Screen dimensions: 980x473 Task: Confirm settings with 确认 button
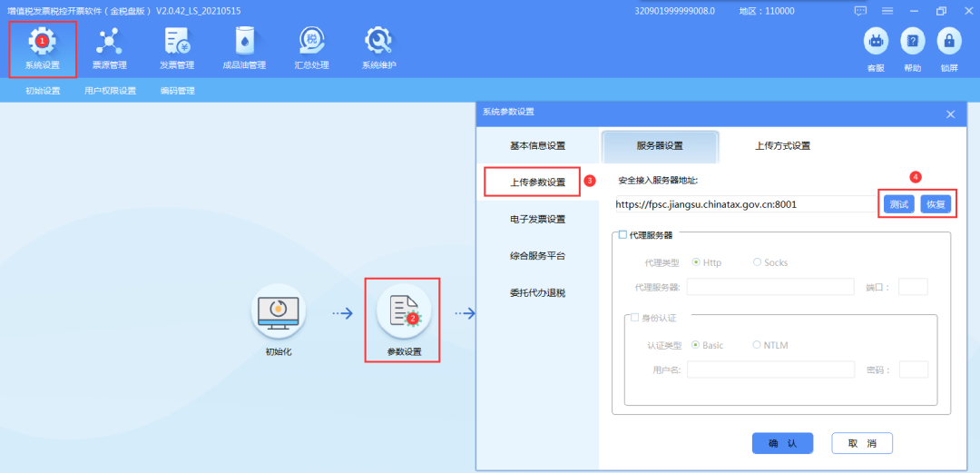tap(782, 443)
